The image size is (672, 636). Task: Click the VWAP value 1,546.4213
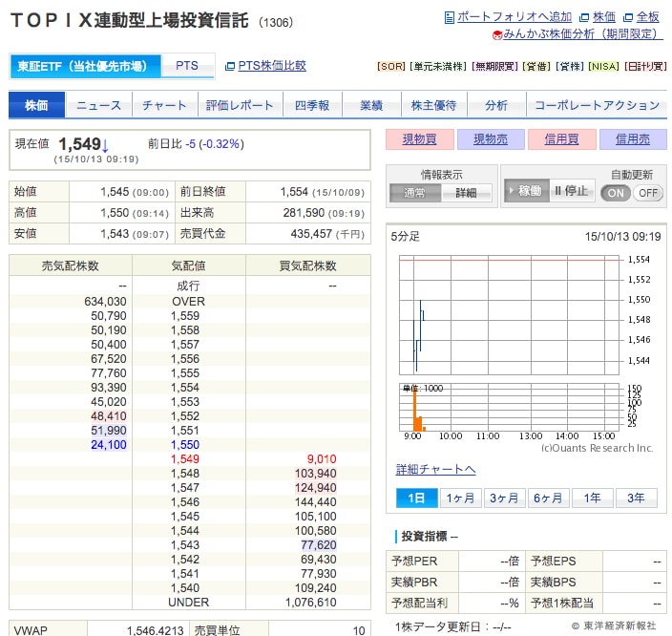tap(156, 630)
